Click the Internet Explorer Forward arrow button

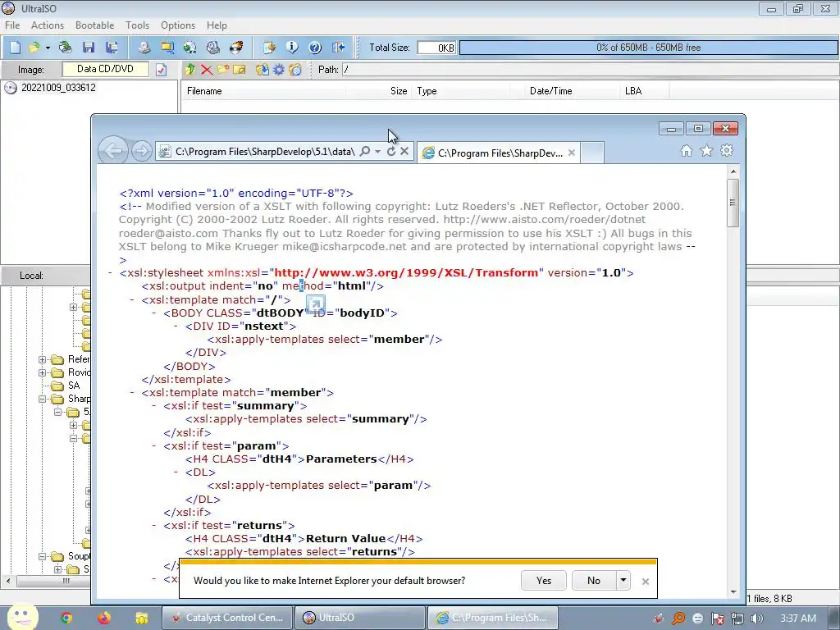pos(141,151)
